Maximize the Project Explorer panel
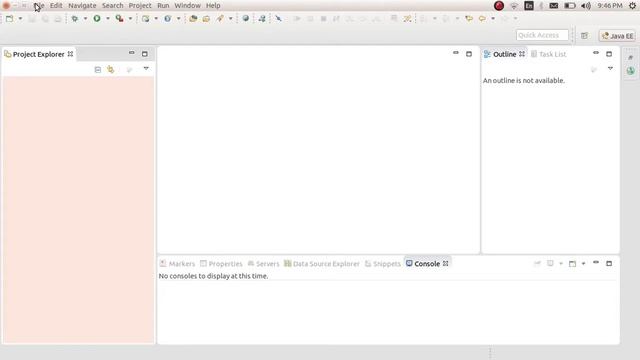The width and height of the screenshot is (640, 360). [x=144, y=54]
